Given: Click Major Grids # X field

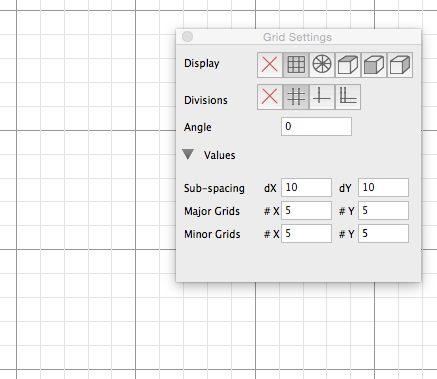Looking at the screenshot, I should pos(306,210).
